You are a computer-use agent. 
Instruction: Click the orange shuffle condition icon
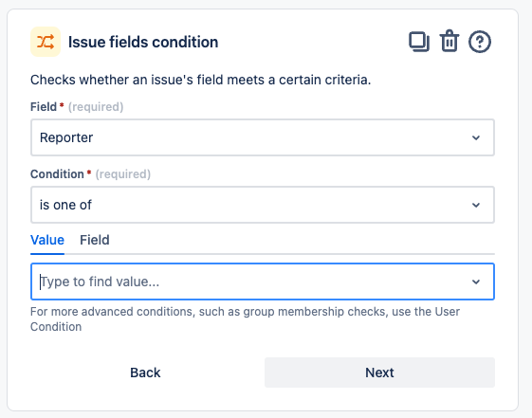tap(46, 42)
